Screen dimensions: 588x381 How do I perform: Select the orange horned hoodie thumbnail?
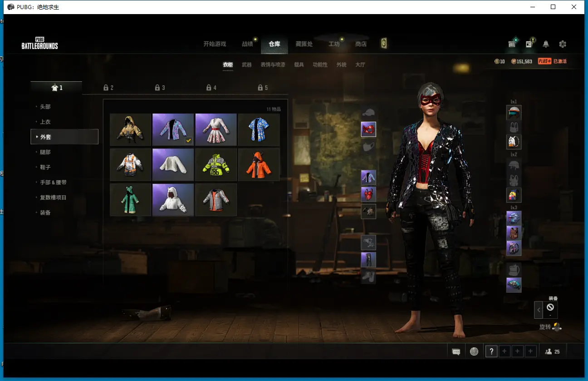point(259,164)
